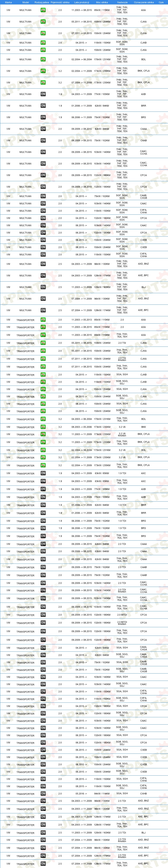Click the Moc silnika column header

pyautogui.click(x=102, y=2)
